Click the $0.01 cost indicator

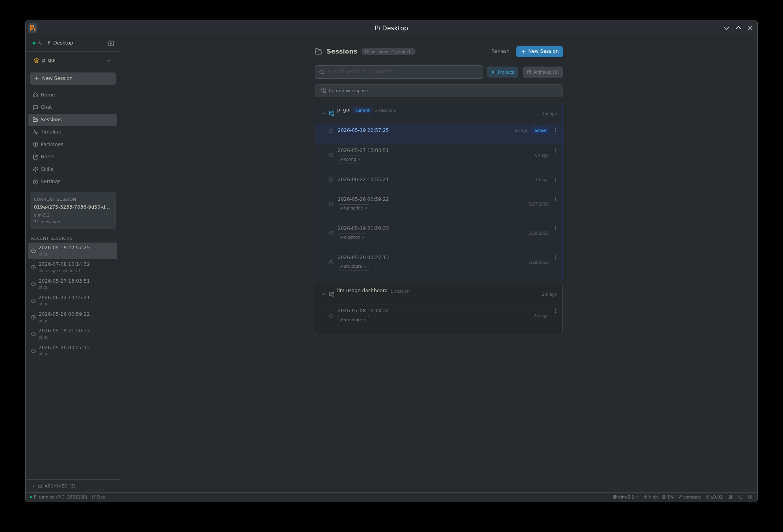[x=714, y=497]
